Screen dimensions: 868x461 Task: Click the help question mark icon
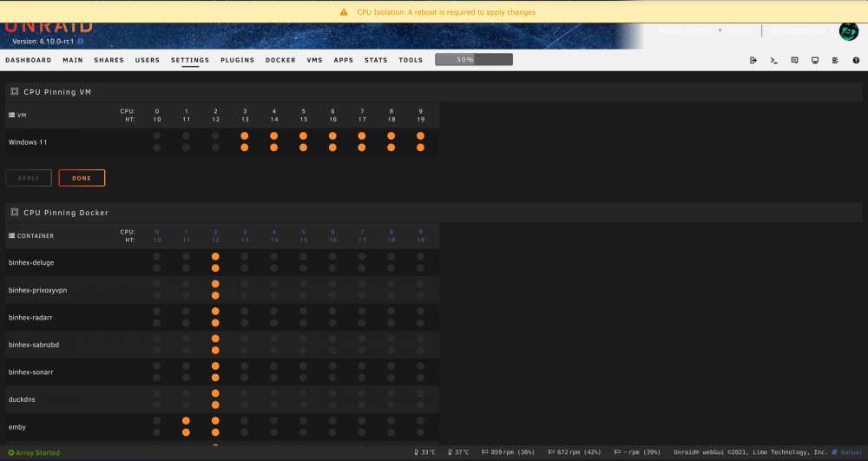[x=856, y=60]
